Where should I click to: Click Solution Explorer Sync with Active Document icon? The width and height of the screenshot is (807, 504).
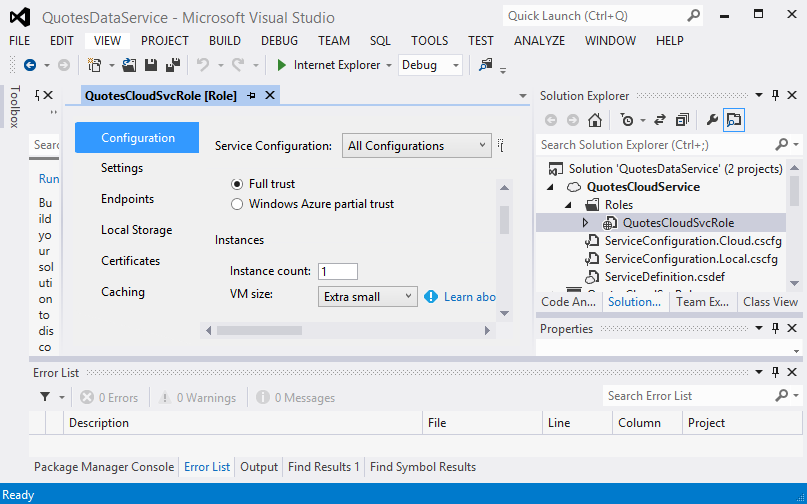pos(660,120)
